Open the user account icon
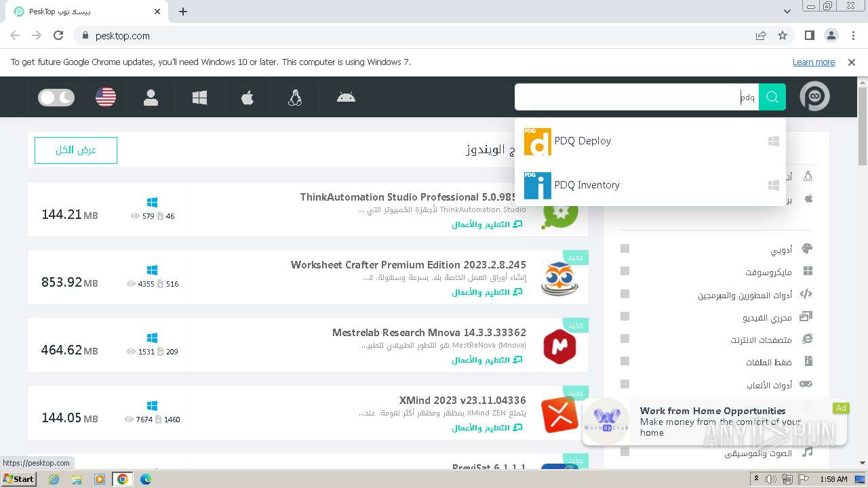The image size is (868, 488). click(151, 98)
